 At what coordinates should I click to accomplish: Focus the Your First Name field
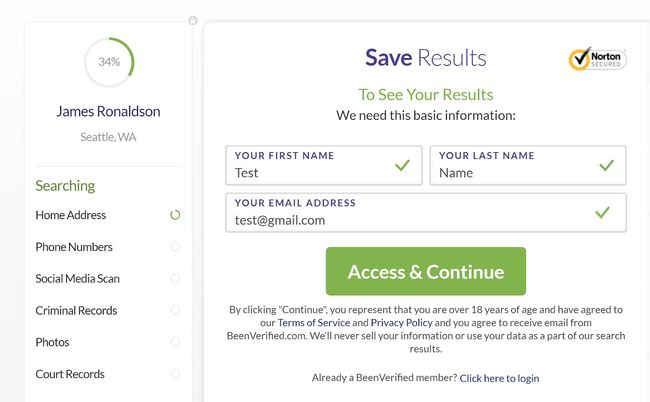[310, 172]
